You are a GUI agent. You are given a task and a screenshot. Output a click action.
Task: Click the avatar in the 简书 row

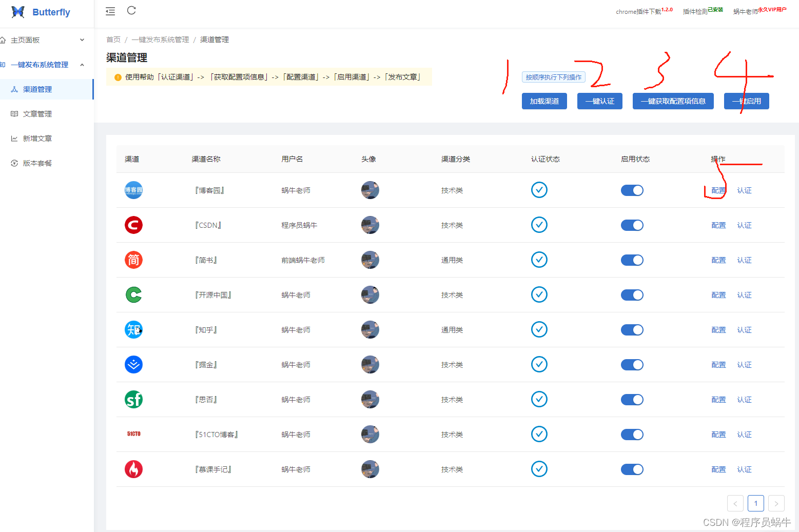click(370, 260)
